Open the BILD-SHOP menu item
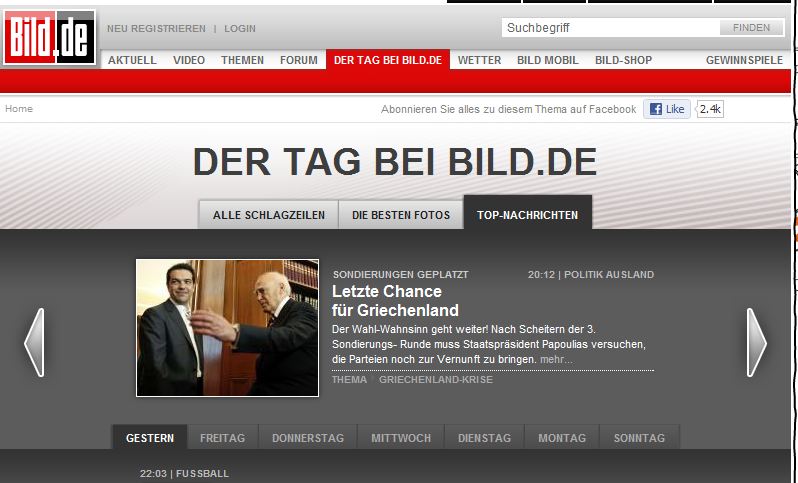The width and height of the screenshot is (798, 483). 623,60
